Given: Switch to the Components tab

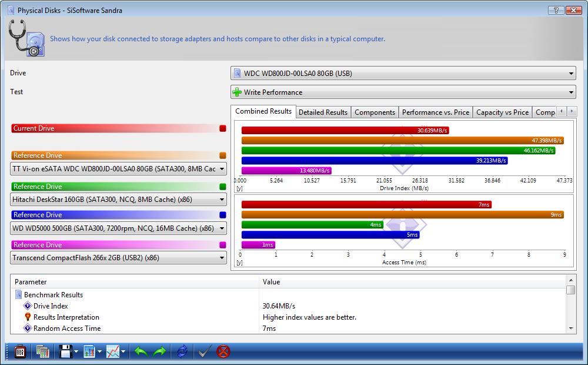Looking at the screenshot, I should click(x=375, y=112).
